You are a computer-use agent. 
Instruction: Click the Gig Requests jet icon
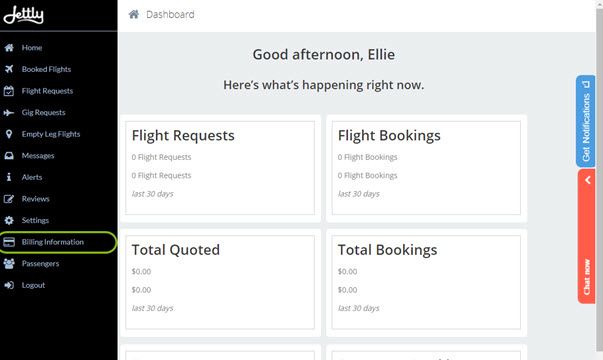(x=9, y=112)
